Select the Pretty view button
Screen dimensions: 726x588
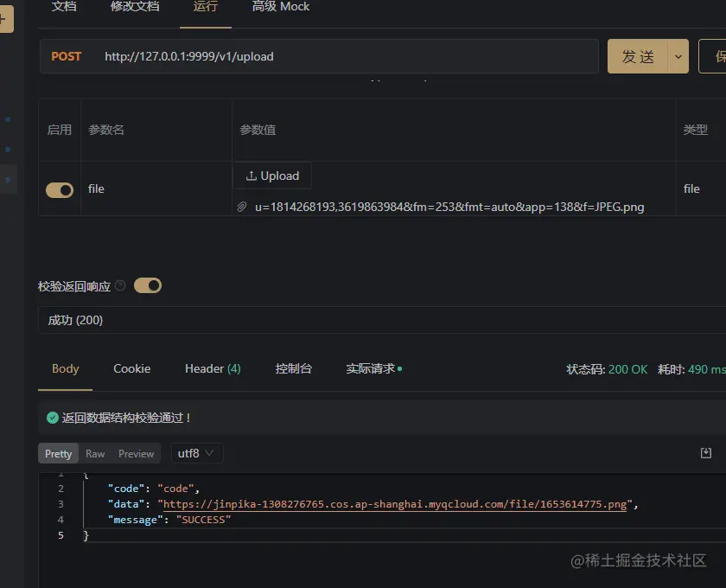[59, 453]
